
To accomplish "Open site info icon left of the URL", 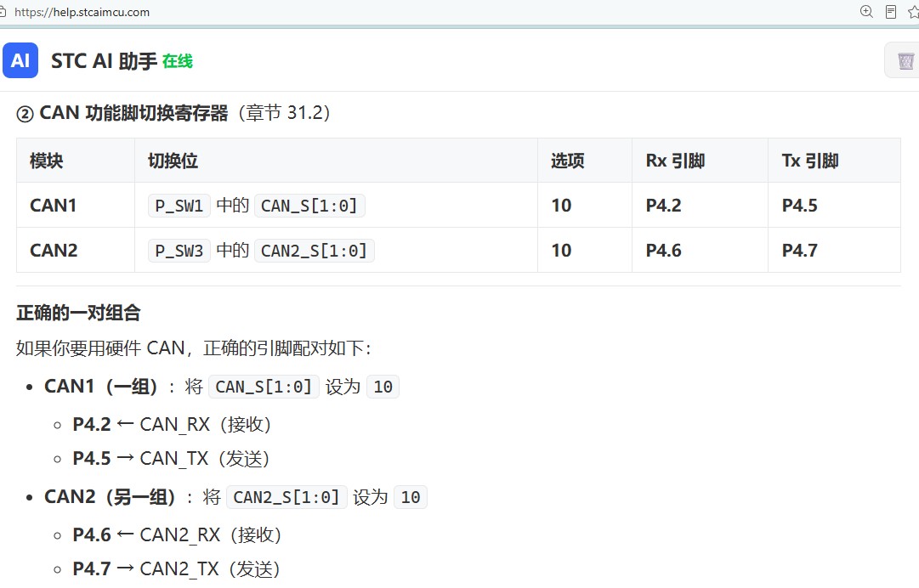I will coord(3,12).
